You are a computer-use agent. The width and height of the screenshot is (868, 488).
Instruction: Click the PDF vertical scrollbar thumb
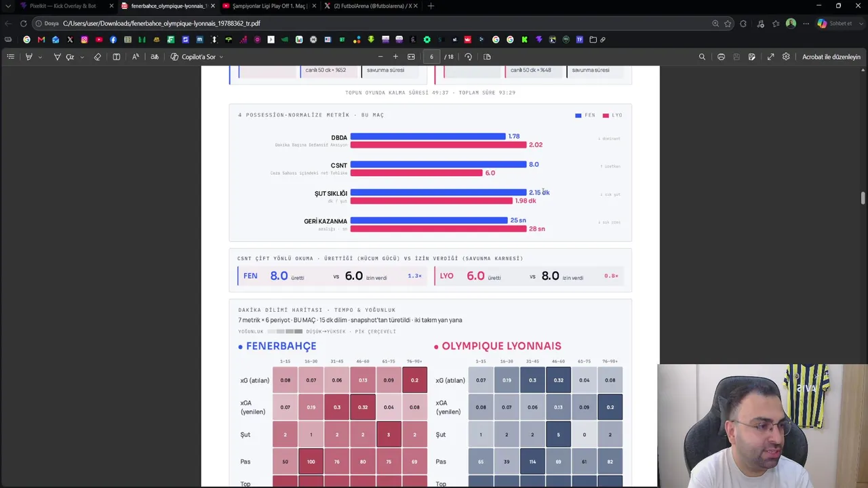click(x=863, y=198)
